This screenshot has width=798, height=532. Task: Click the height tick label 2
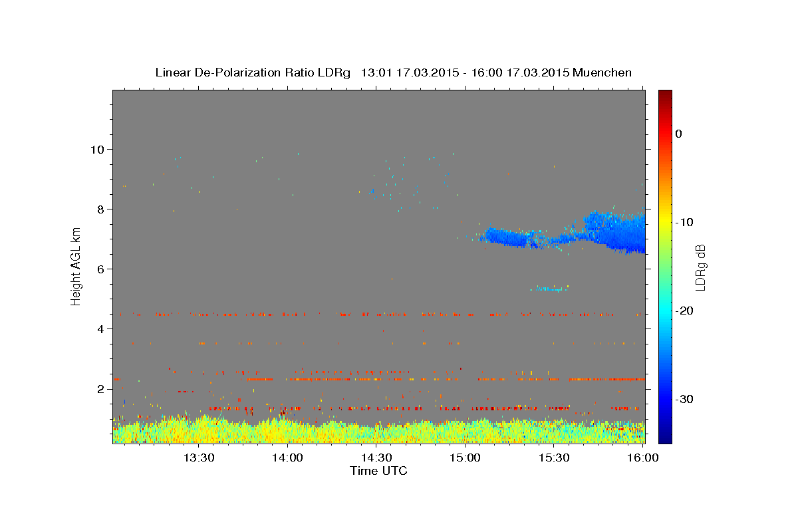coord(100,388)
